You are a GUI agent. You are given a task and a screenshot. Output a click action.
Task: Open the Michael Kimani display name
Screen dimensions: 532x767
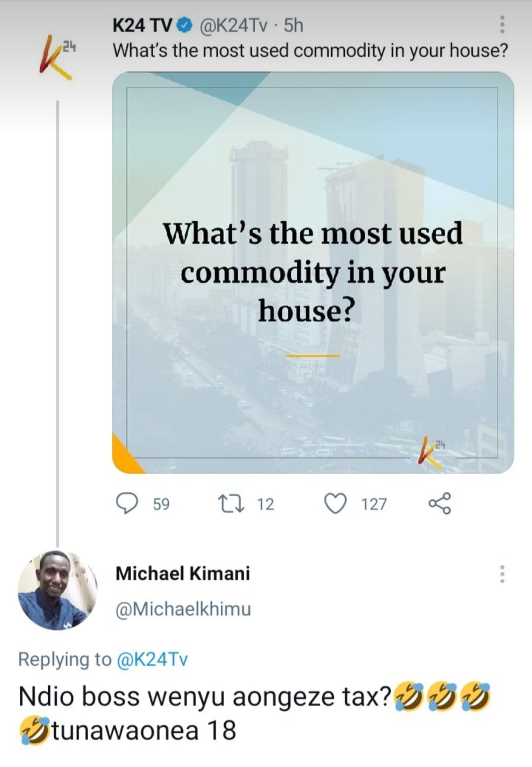pyautogui.click(x=183, y=573)
